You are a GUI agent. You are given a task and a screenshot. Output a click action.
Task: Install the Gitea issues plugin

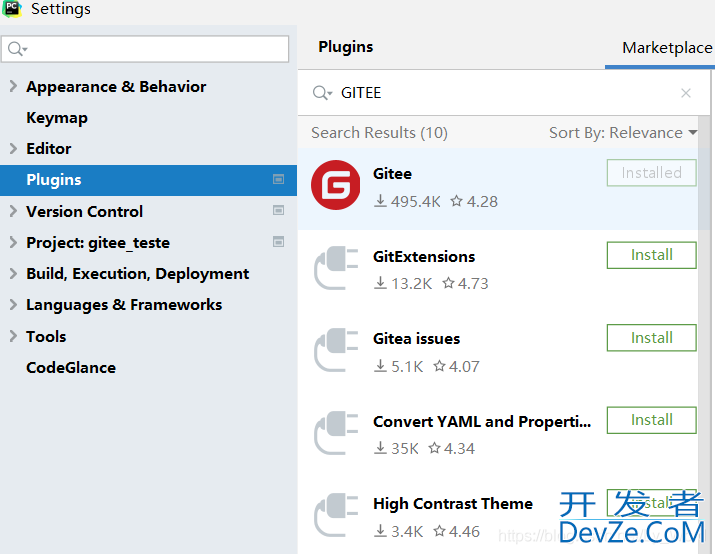651,338
